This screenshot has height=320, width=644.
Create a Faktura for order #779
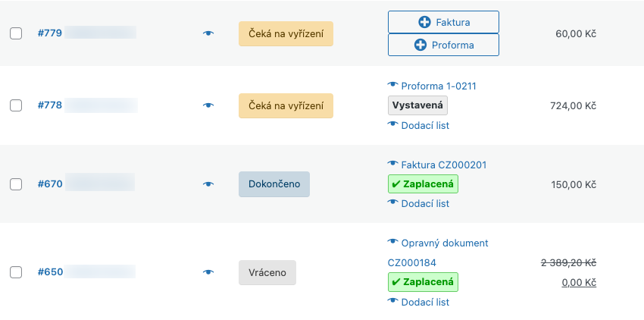tap(443, 23)
